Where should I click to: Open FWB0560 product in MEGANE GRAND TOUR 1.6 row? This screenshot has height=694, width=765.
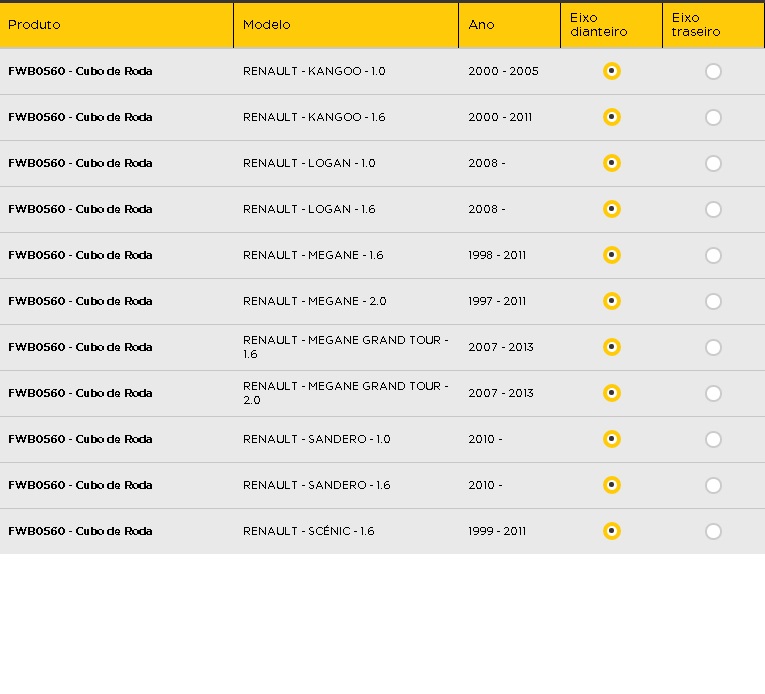pyautogui.click(x=81, y=347)
